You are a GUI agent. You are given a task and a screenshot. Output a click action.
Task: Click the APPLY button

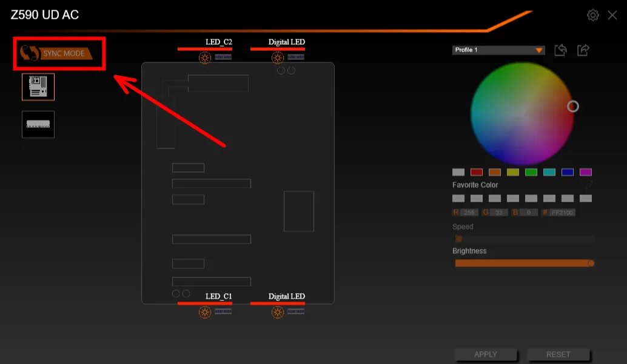[486, 354]
